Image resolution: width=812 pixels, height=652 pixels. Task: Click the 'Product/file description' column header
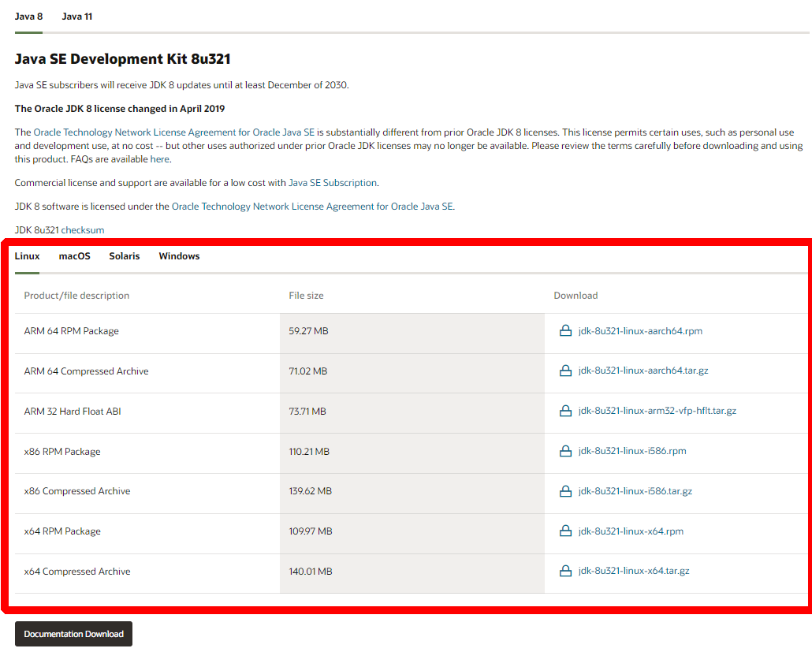coord(76,295)
